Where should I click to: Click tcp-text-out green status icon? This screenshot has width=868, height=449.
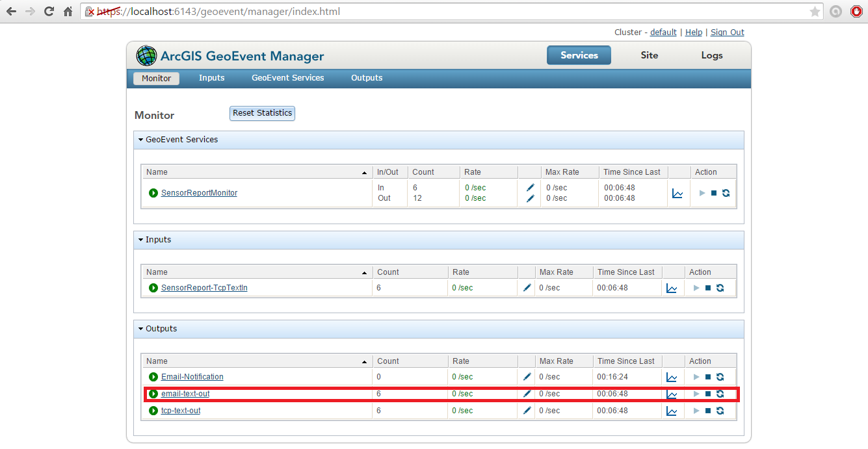click(x=153, y=411)
